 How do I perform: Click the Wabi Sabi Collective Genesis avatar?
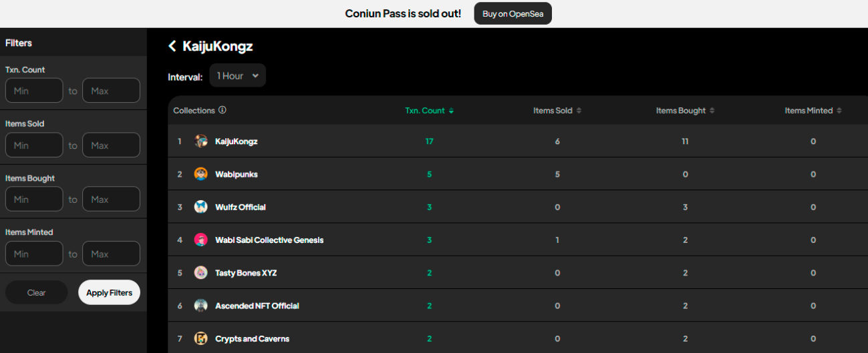tap(201, 240)
